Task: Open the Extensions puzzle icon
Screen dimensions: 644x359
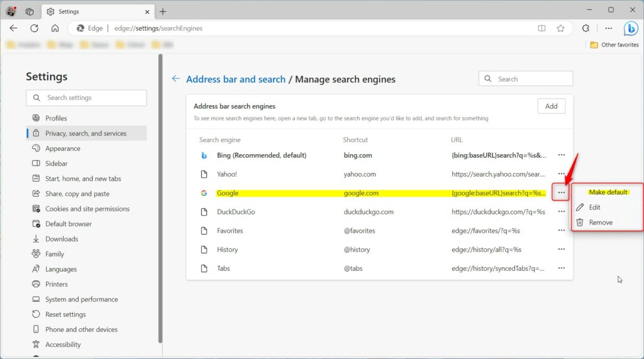Action: click(x=586, y=28)
